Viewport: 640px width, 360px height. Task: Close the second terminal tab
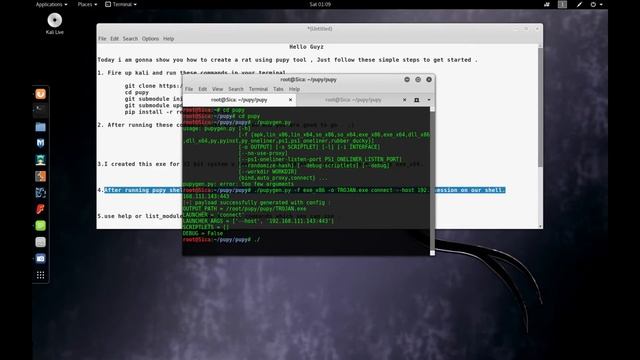(404, 100)
